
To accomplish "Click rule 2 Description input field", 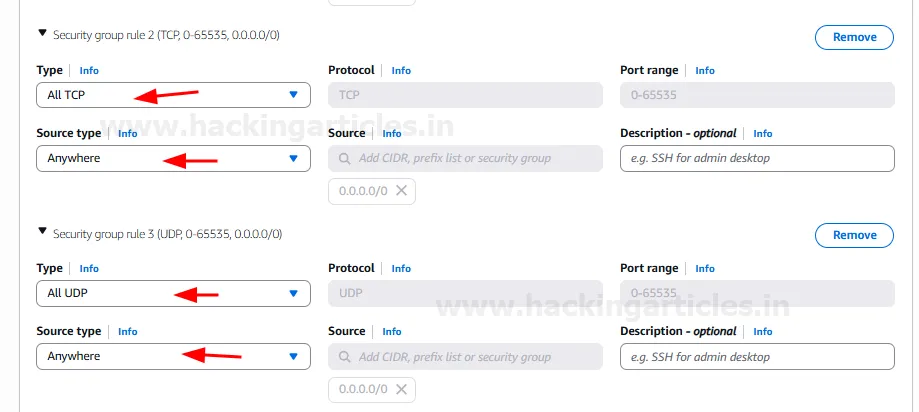I will (x=756, y=158).
